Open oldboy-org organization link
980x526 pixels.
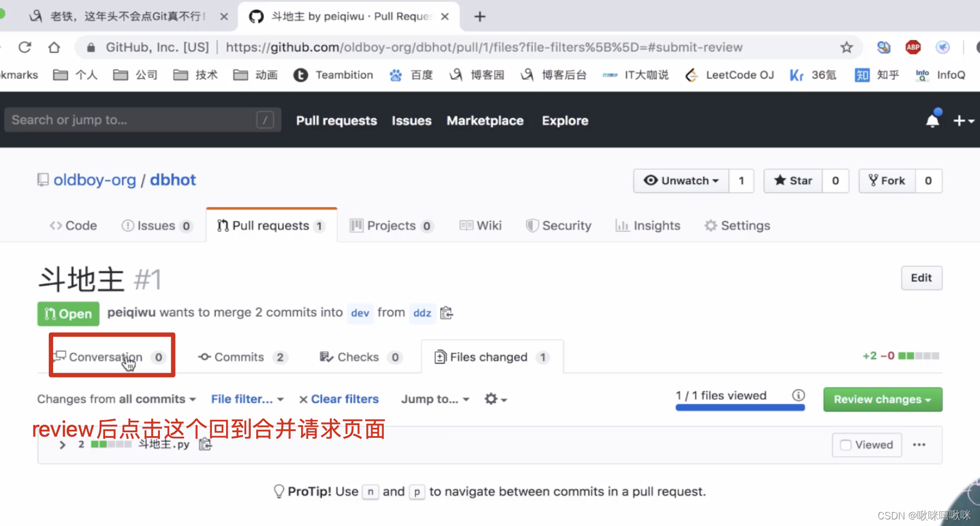[x=95, y=180]
